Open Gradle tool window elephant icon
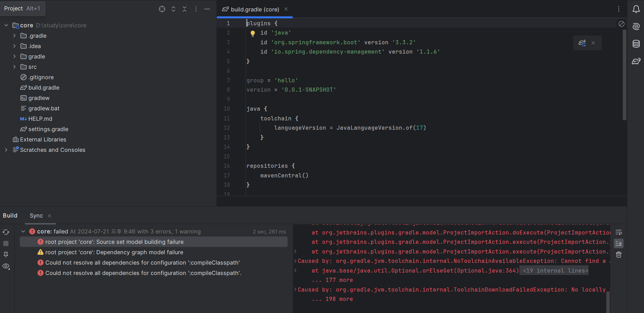 636,61
